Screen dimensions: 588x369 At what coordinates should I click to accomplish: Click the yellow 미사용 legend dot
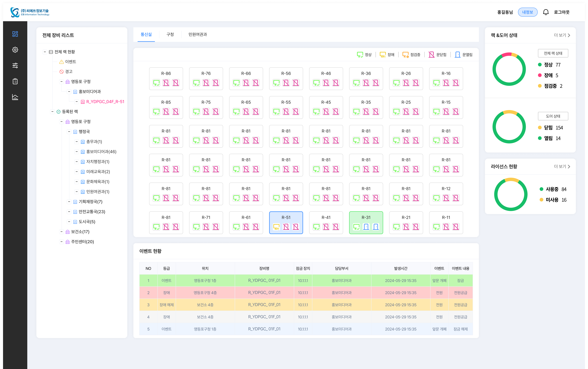[541, 200]
